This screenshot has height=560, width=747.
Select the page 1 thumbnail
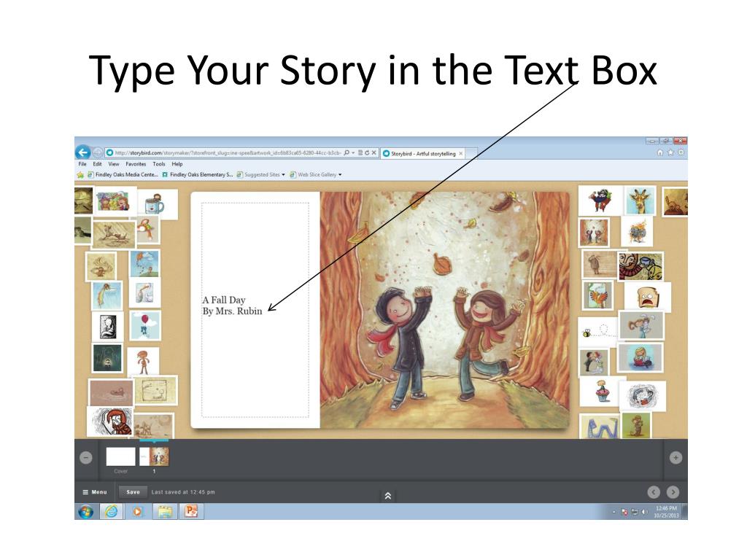coord(154,456)
